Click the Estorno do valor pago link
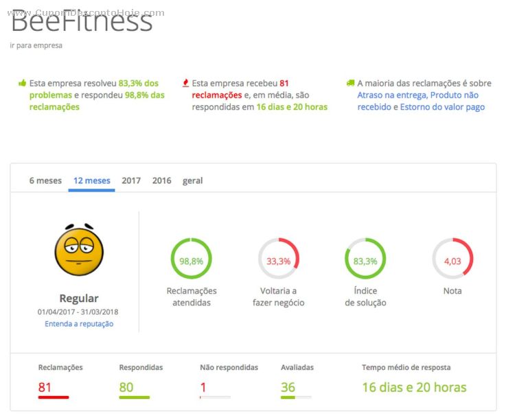This screenshot has height=420, width=506. pos(443,107)
